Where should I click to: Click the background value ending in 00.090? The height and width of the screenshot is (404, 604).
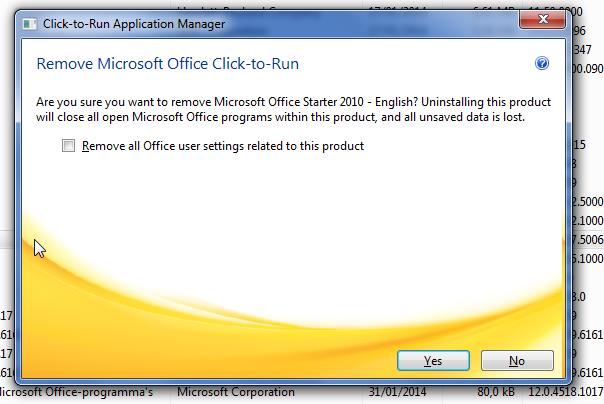coord(588,69)
